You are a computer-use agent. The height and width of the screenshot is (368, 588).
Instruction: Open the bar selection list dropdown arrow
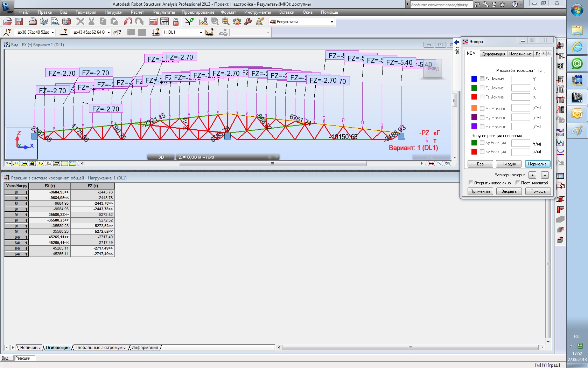(x=109, y=32)
